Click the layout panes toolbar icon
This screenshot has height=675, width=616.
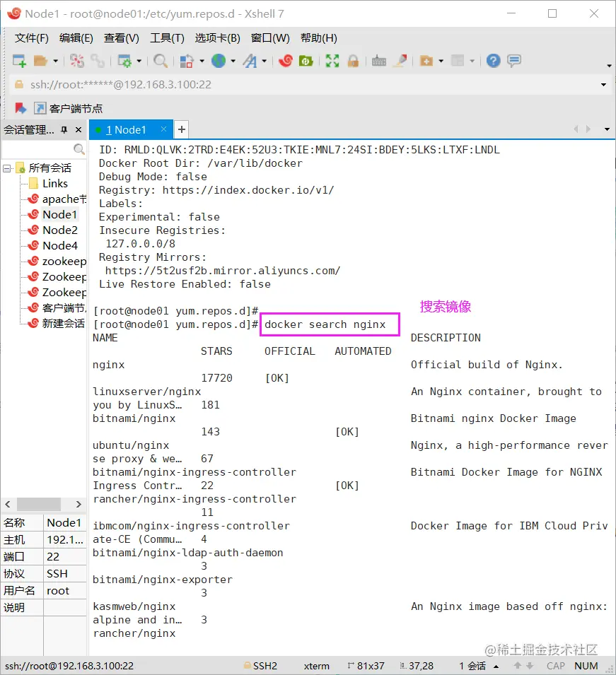(x=458, y=61)
